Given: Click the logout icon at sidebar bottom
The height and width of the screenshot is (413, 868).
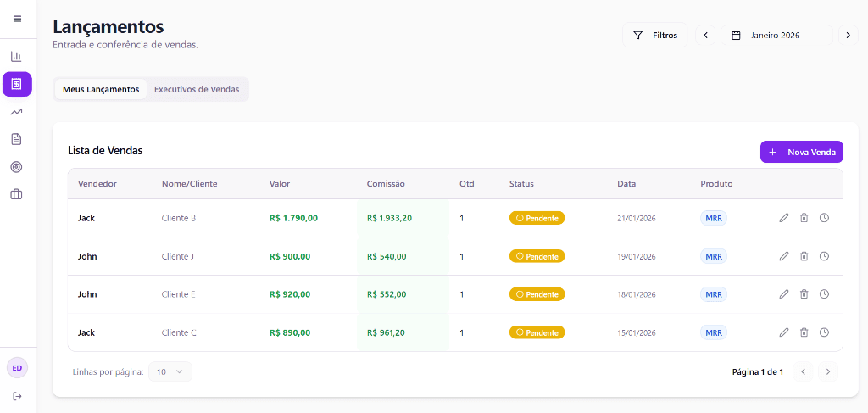Looking at the screenshot, I should (x=17, y=396).
